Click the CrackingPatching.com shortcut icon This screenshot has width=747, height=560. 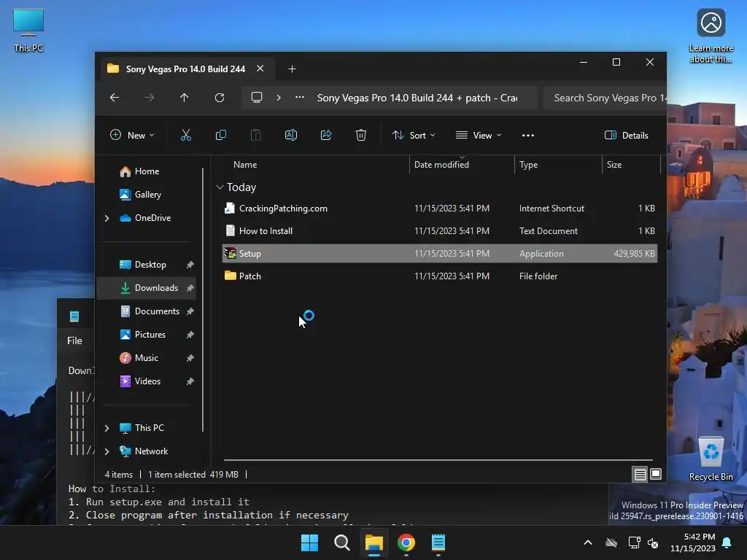[x=230, y=208]
